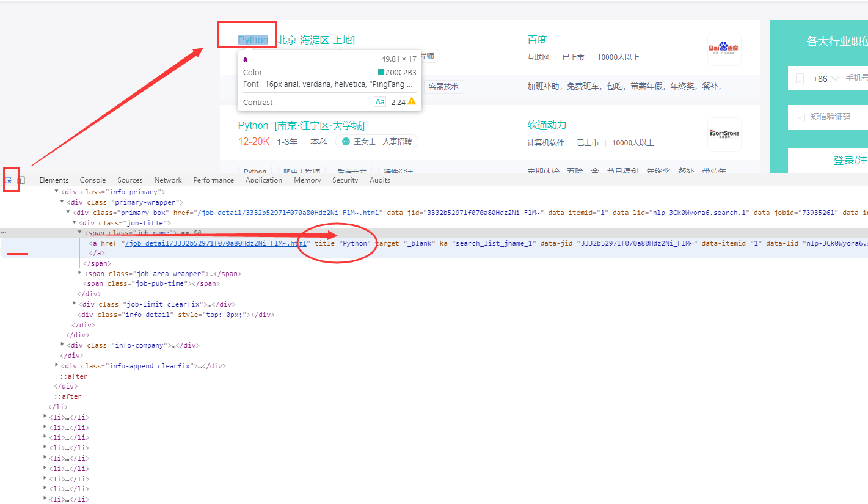Open the highlighted Python job in 北京·海淀区
The height and width of the screenshot is (504, 868).
coord(253,40)
